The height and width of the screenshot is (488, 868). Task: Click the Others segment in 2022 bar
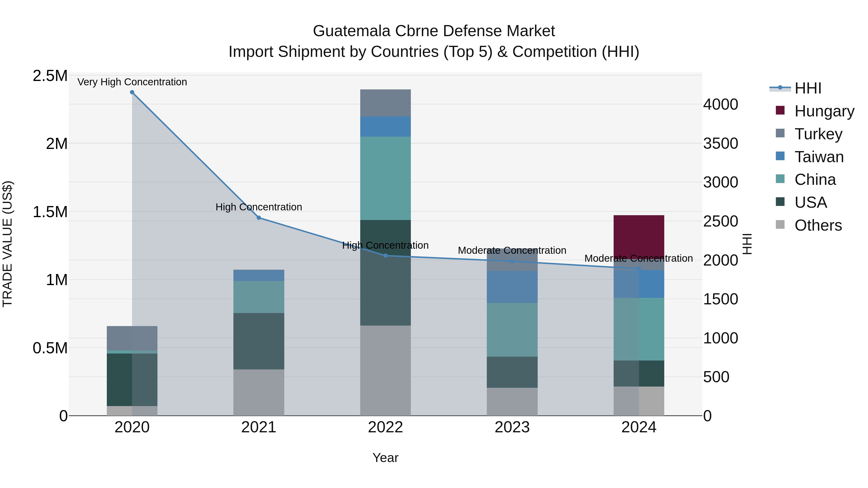(386, 370)
